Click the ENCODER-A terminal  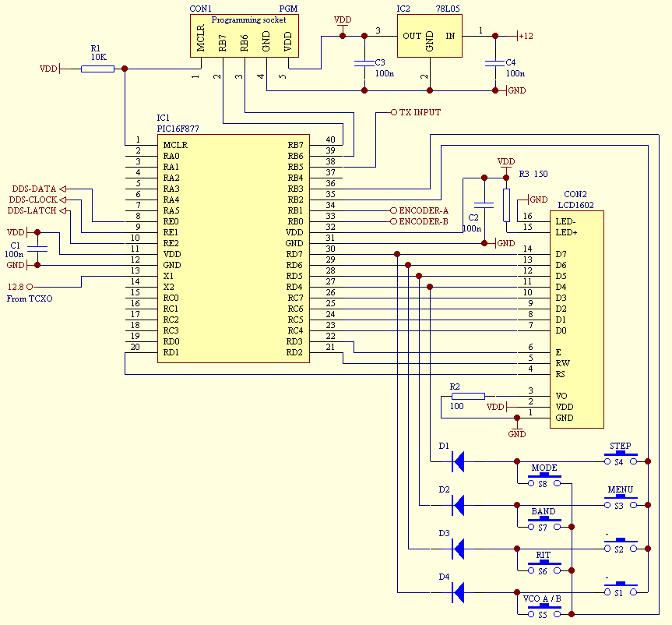(x=393, y=210)
